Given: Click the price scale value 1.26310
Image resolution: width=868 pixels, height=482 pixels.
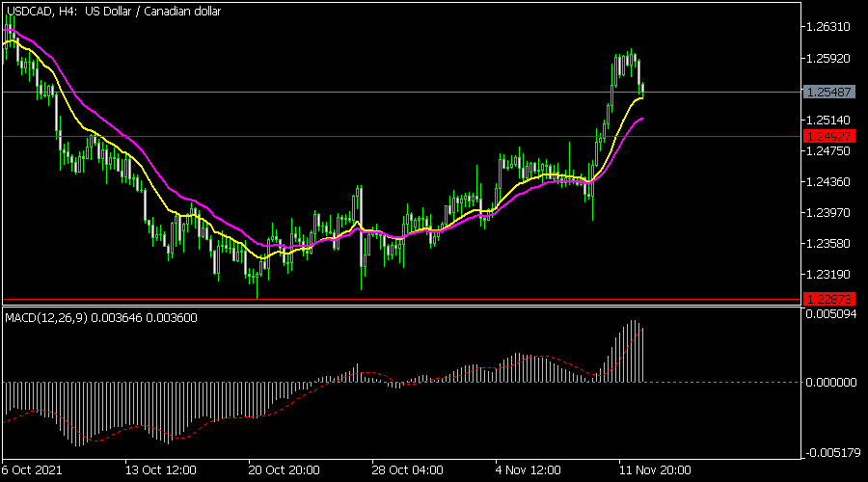Looking at the screenshot, I should click(828, 27).
